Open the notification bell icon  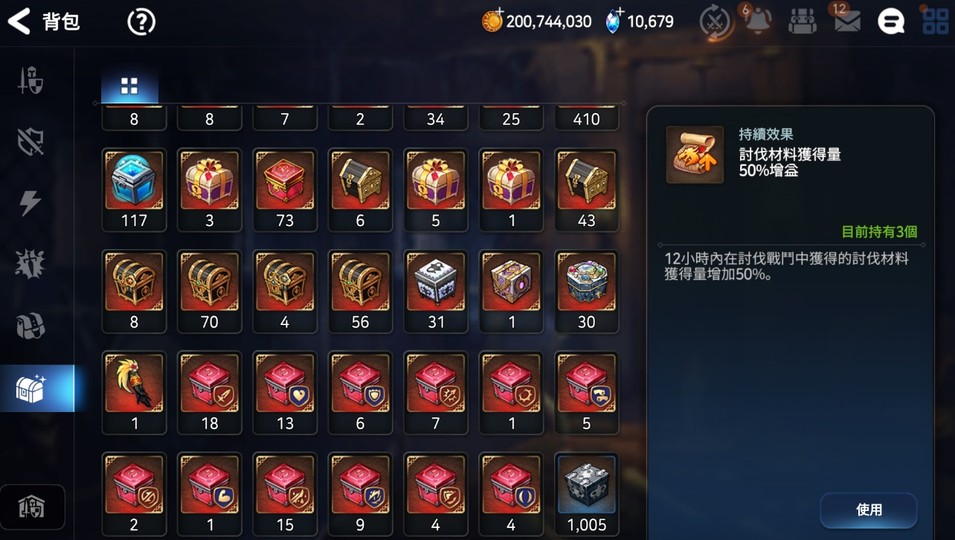point(758,22)
